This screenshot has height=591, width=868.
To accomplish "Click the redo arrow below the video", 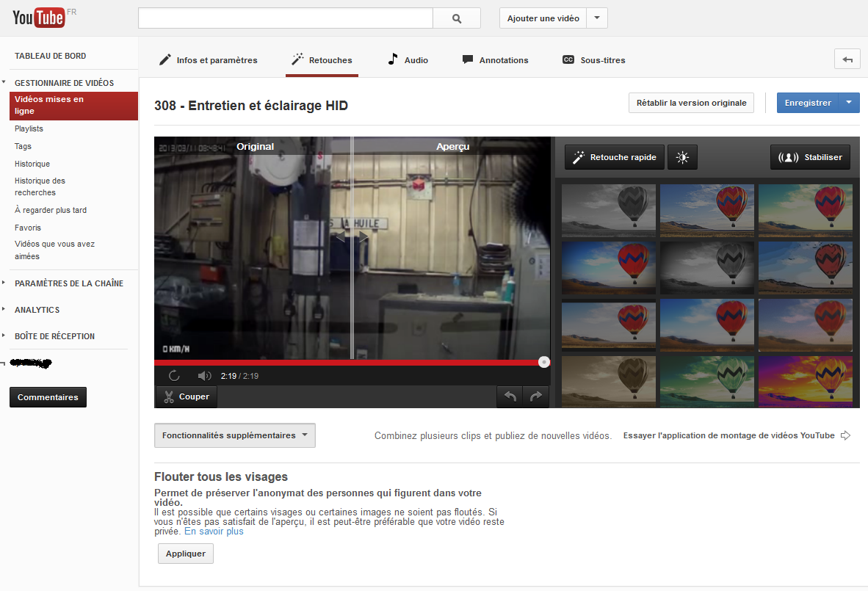I will [536, 396].
